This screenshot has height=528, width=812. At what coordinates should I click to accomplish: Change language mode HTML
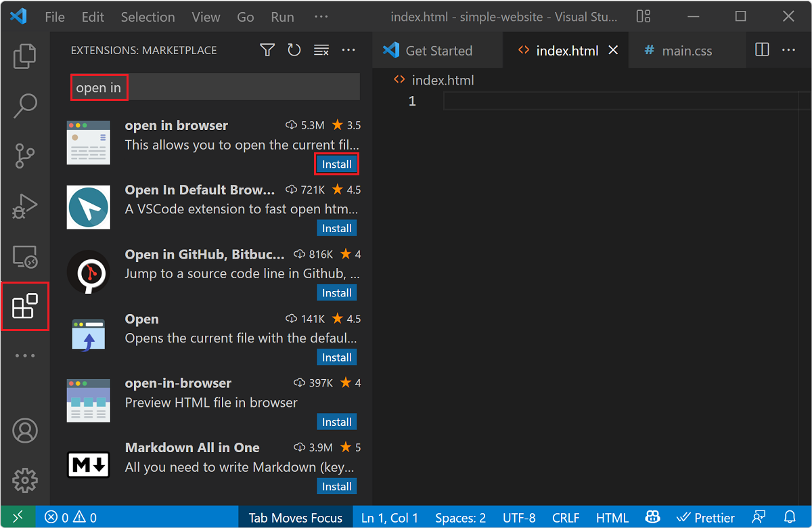pos(612,518)
